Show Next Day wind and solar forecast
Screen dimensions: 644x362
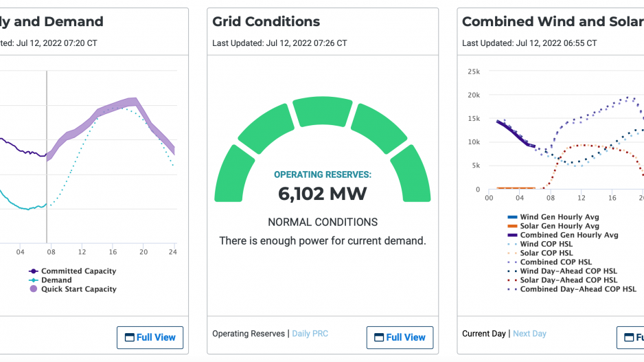tap(529, 334)
